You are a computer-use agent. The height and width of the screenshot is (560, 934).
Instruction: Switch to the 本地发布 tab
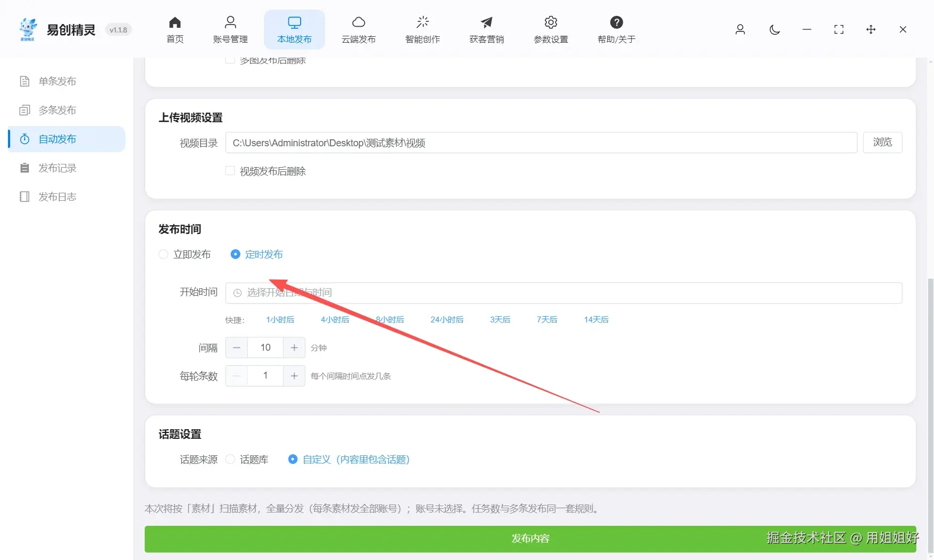294,29
